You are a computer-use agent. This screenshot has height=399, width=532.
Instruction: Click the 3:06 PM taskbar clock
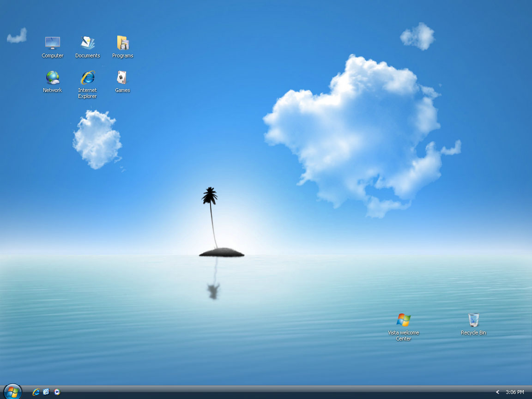(x=515, y=392)
